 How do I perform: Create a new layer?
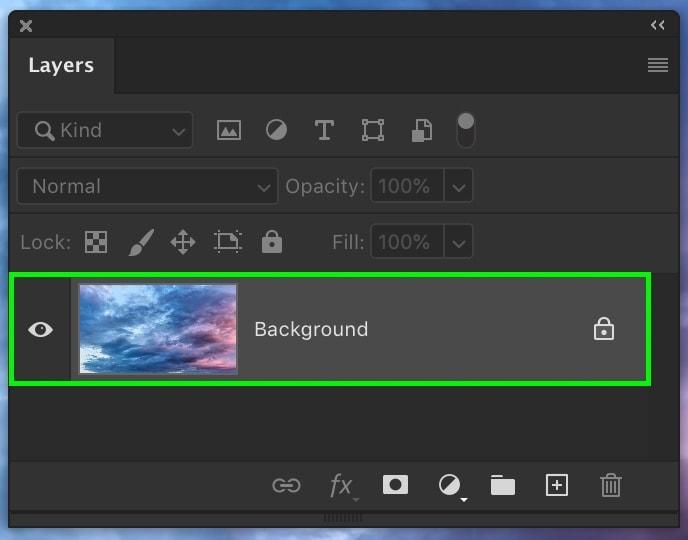[556, 485]
